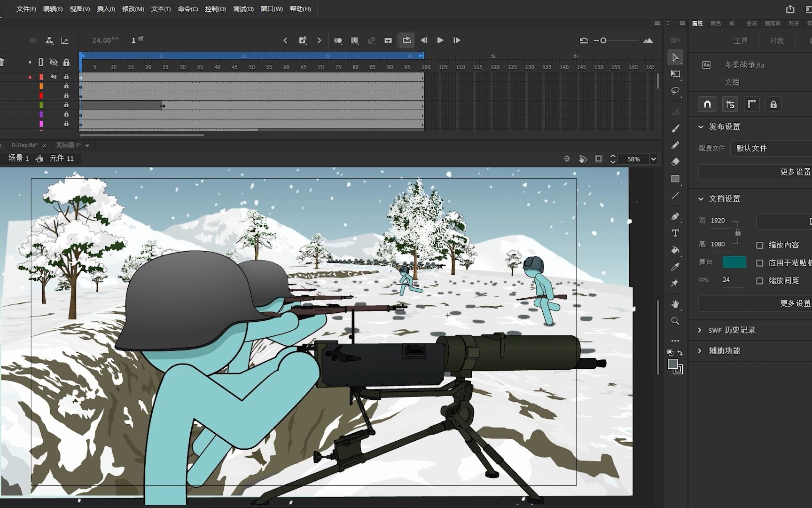Play the timeline animation

[440, 40]
